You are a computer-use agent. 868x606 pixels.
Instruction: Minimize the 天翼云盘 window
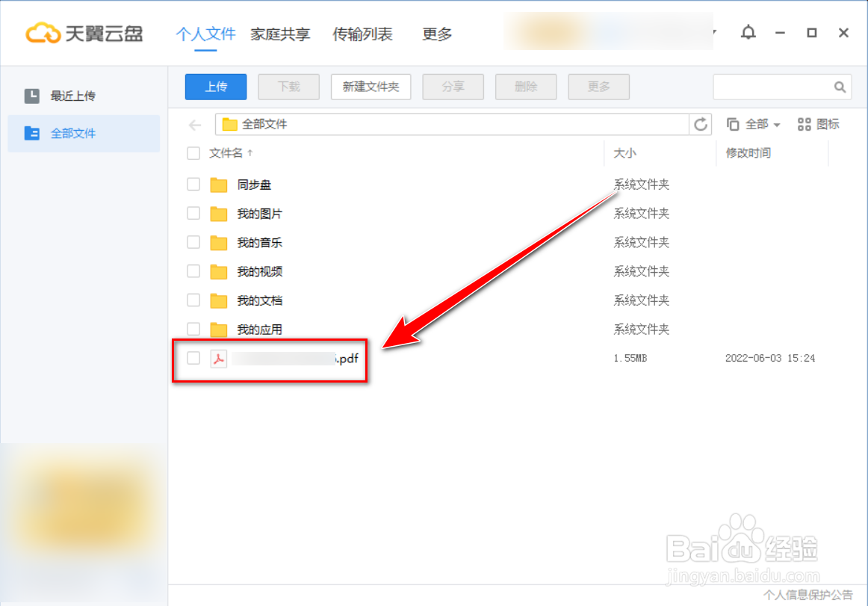pos(780,33)
